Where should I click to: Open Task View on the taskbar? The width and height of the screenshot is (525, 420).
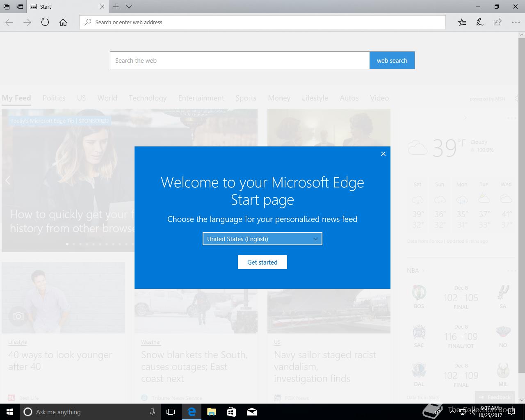171,412
